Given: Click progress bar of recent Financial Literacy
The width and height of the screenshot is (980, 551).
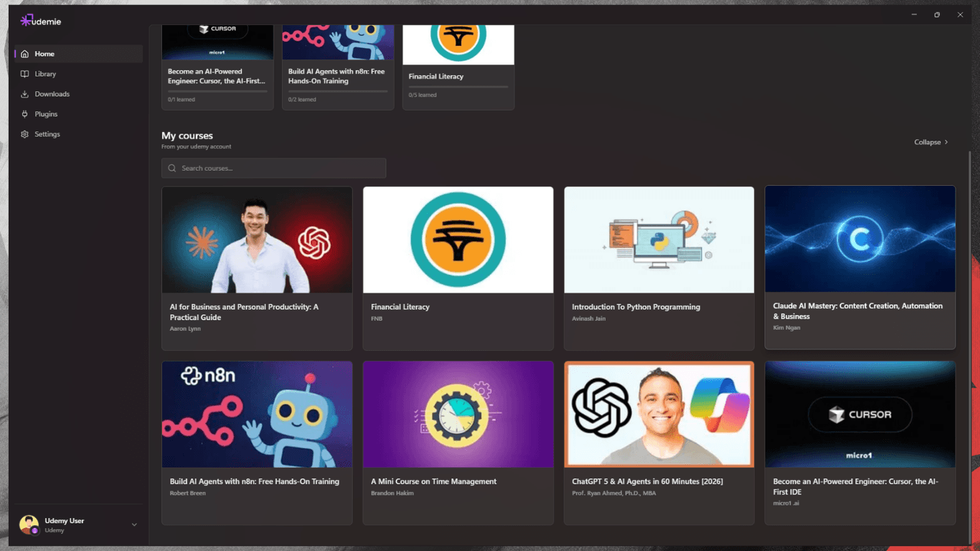Looking at the screenshot, I should (x=458, y=87).
